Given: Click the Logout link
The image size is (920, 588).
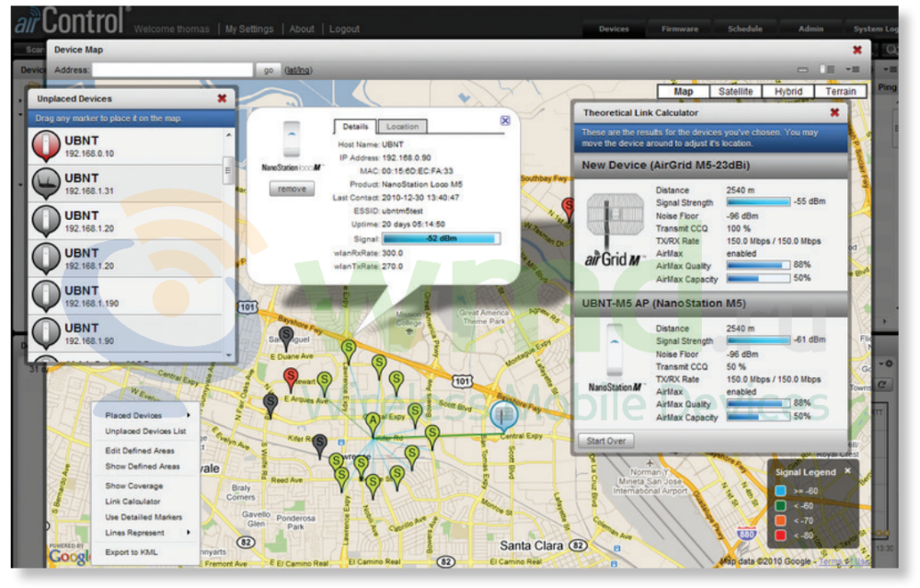Looking at the screenshot, I should (344, 29).
